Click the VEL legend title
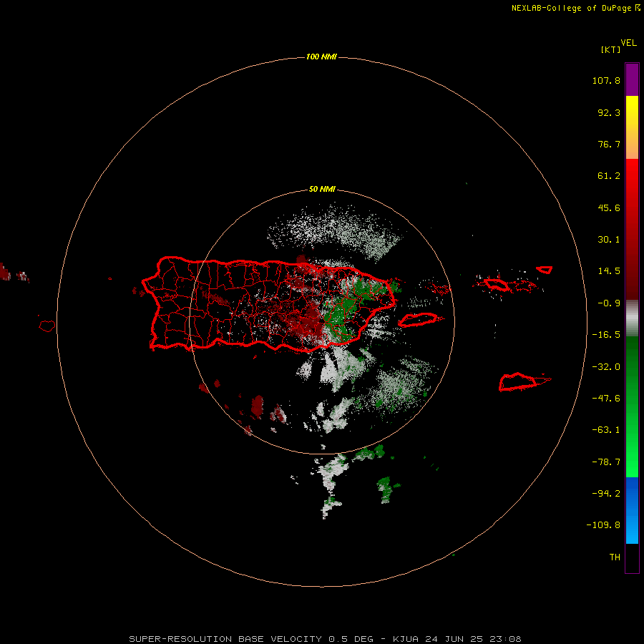The height and width of the screenshot is (644, 644). (x=628, y=43)
